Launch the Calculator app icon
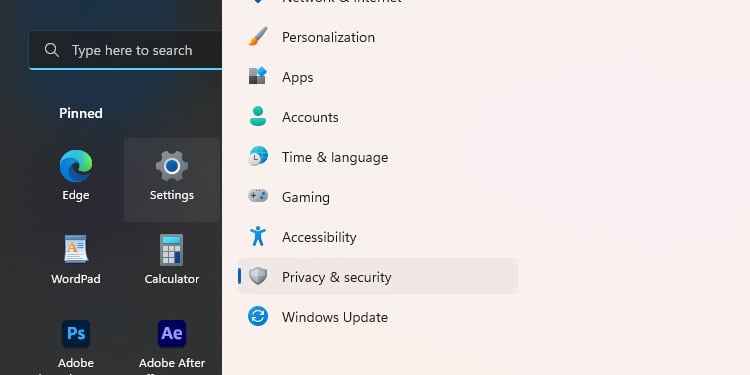The width and height of the screenshot is (750, 375). point(172,250)
